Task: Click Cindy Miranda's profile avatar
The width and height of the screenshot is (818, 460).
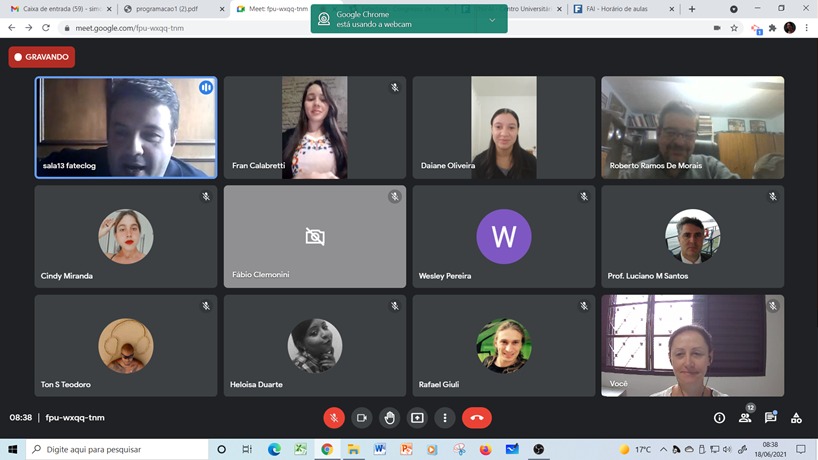Action: tap(126, 236)
